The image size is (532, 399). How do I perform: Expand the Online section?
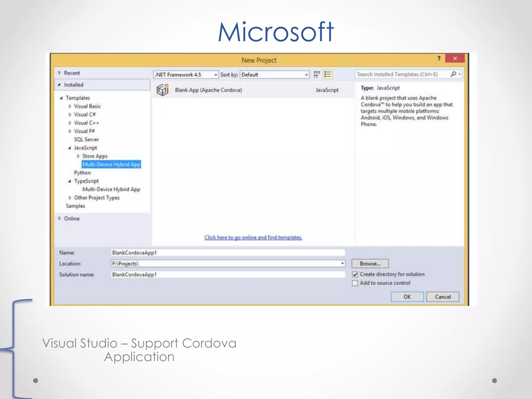(x=59, y=218)
